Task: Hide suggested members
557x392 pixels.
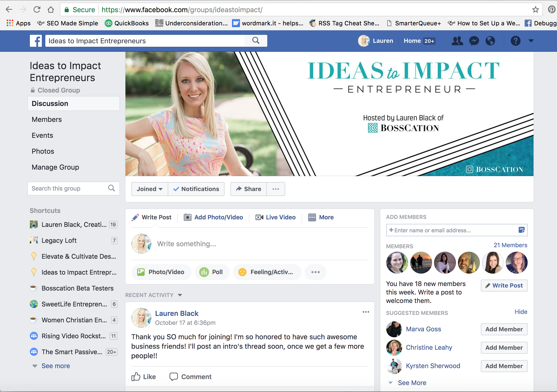Action: [x=521, y=312]
